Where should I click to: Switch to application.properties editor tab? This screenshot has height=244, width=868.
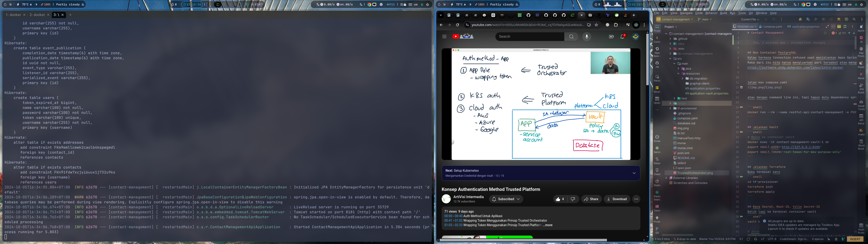[803, 27]
